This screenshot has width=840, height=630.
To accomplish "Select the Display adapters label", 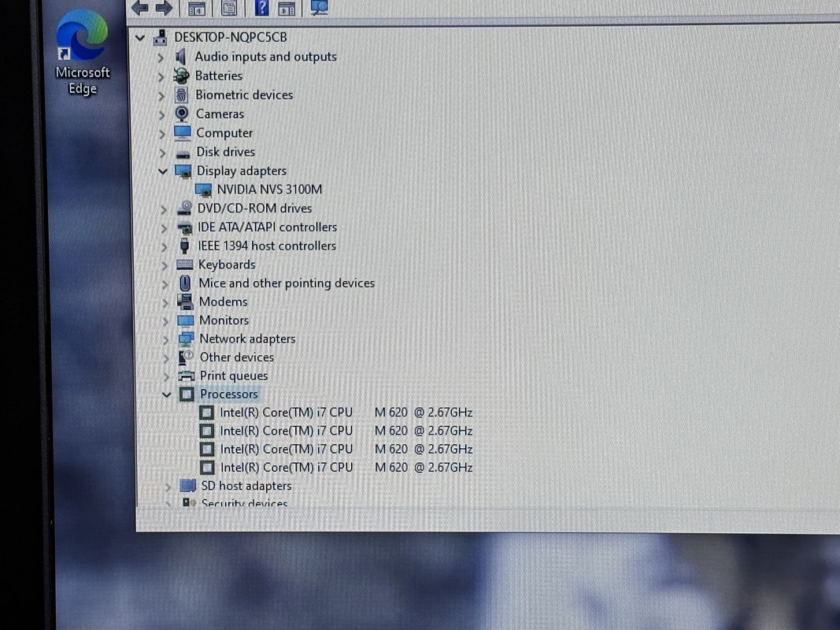I will (x=242, y=171).
